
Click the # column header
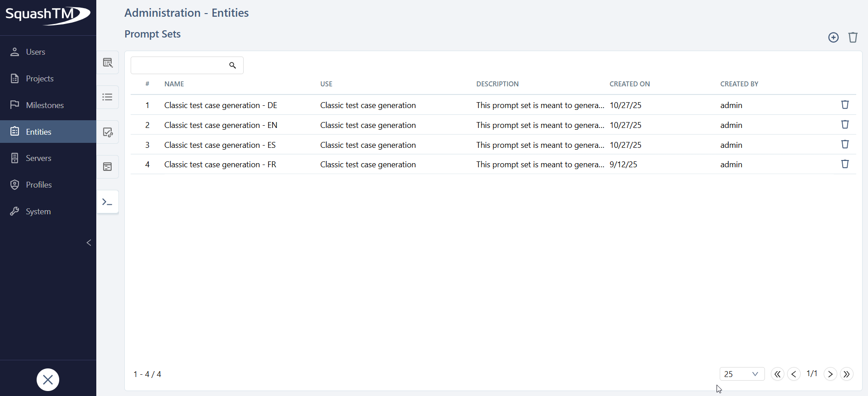[147, 84]
